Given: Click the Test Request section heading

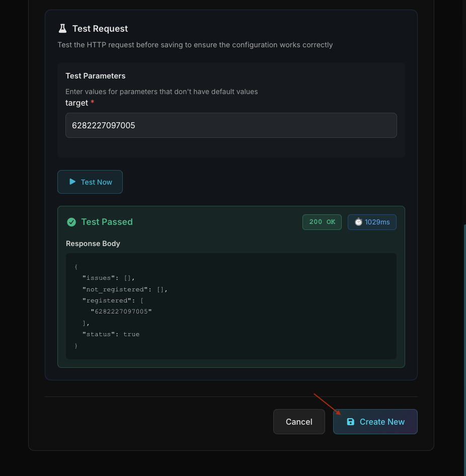Looking at the screenshot, I should point(100,29).
